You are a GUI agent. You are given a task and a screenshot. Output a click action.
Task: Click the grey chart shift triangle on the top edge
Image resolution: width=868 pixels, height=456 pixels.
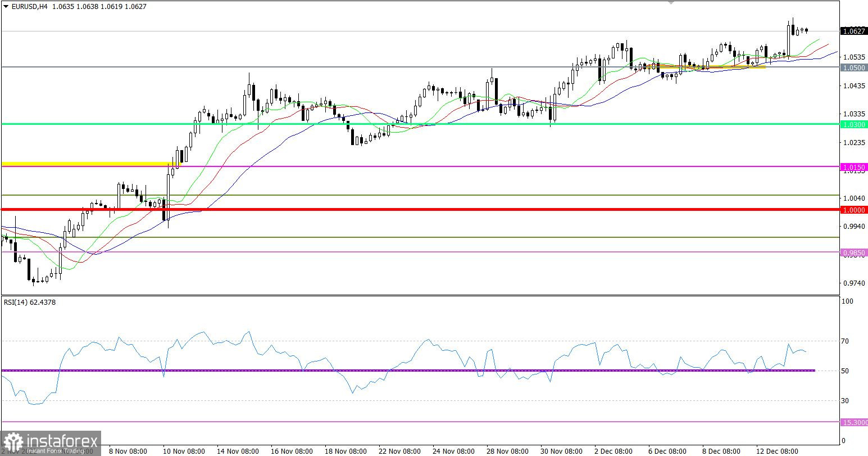tap(671, 2)
